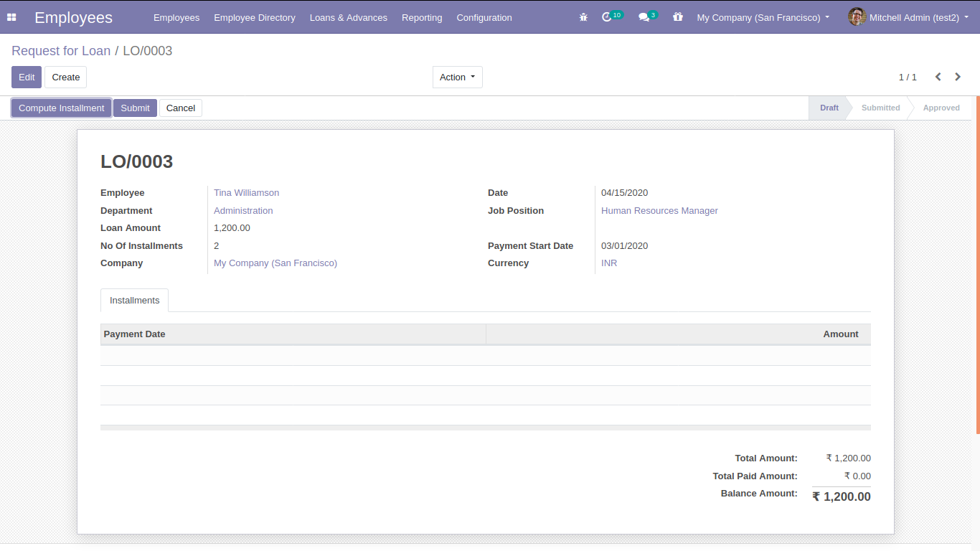The image size is (980, 551).
Task: Submit the loan request
Action: pyautogui.click(x=135, y=108)
